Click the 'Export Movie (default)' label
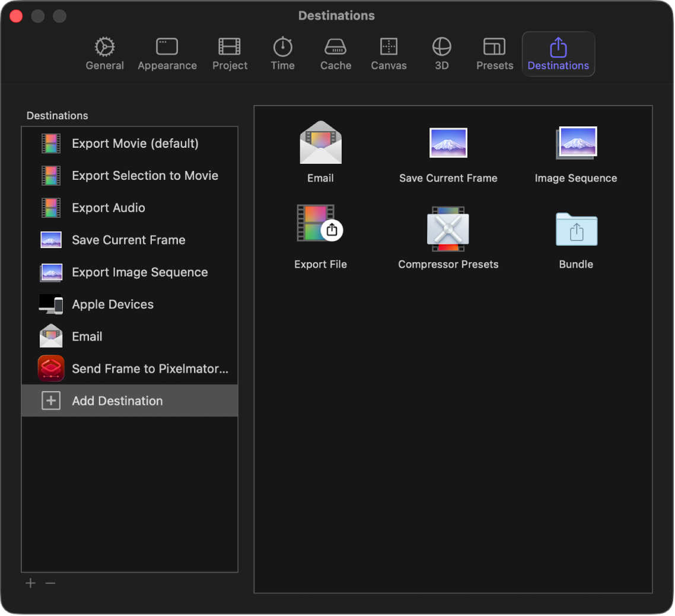 (135, 144)
